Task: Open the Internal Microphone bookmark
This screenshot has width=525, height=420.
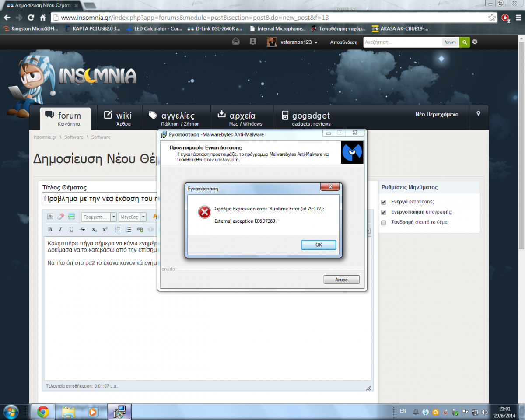Action: (x=277, y=29)
